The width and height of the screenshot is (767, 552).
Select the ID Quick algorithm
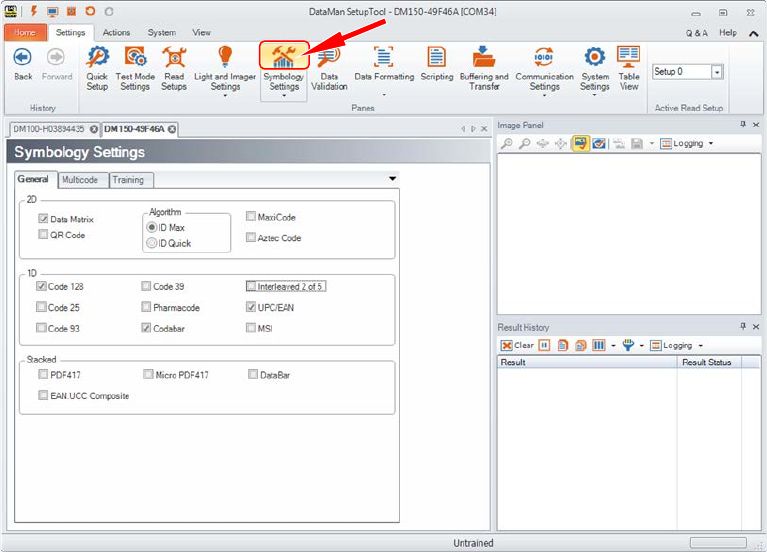152,243
